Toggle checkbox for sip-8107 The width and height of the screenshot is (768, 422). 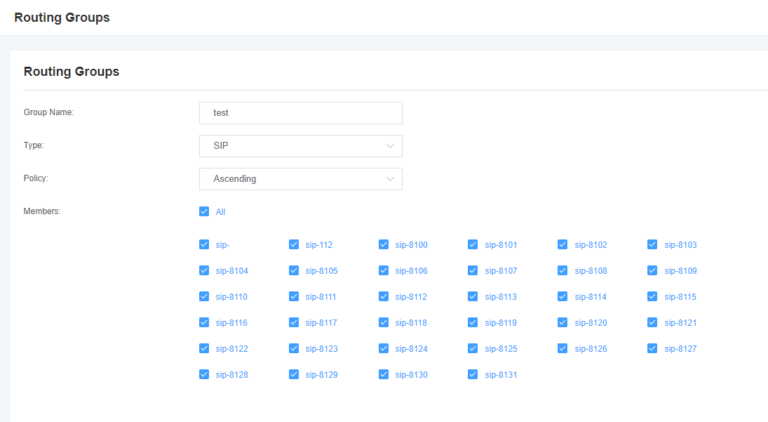(473, 270)
